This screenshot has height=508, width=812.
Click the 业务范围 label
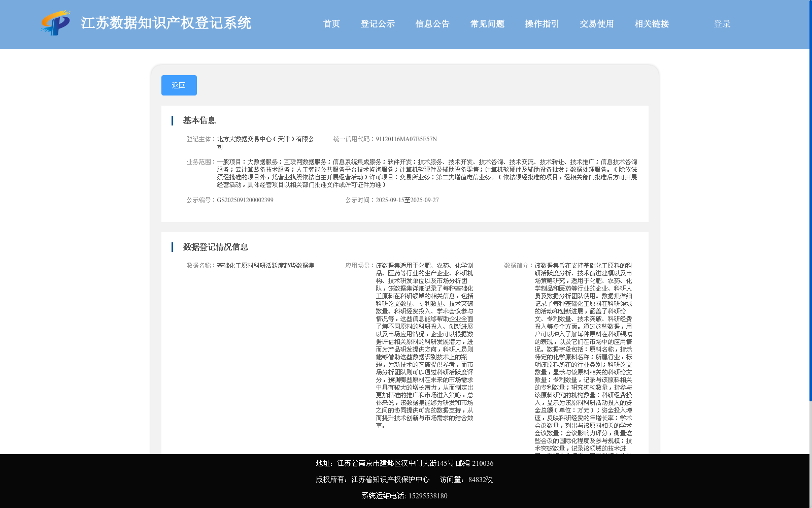point(201,162)
